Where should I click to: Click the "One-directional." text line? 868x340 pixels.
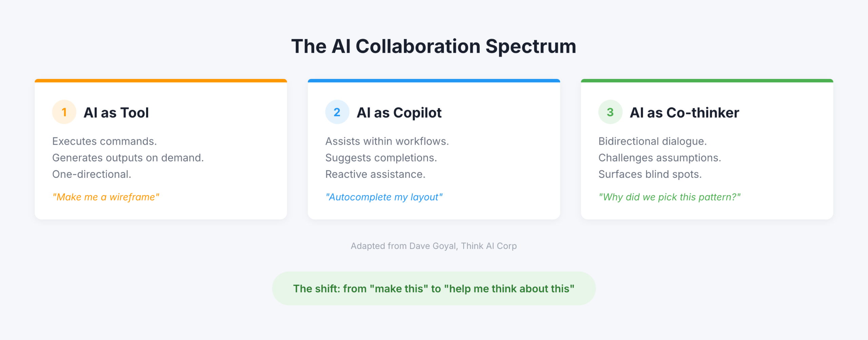(92, 174)
